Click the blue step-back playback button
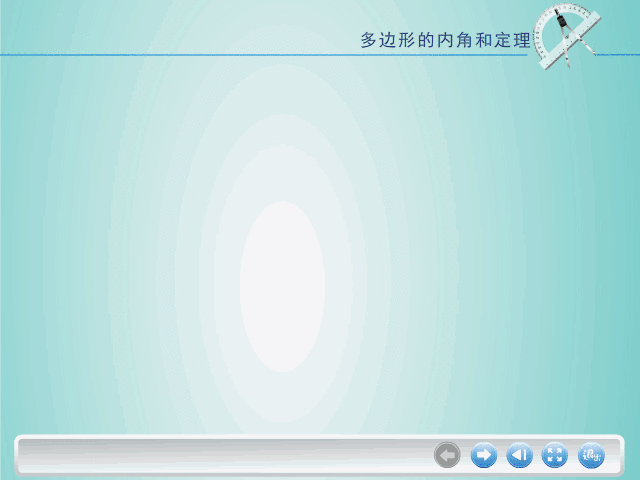This screenshot has height=480, width=640. pos(519,455)
